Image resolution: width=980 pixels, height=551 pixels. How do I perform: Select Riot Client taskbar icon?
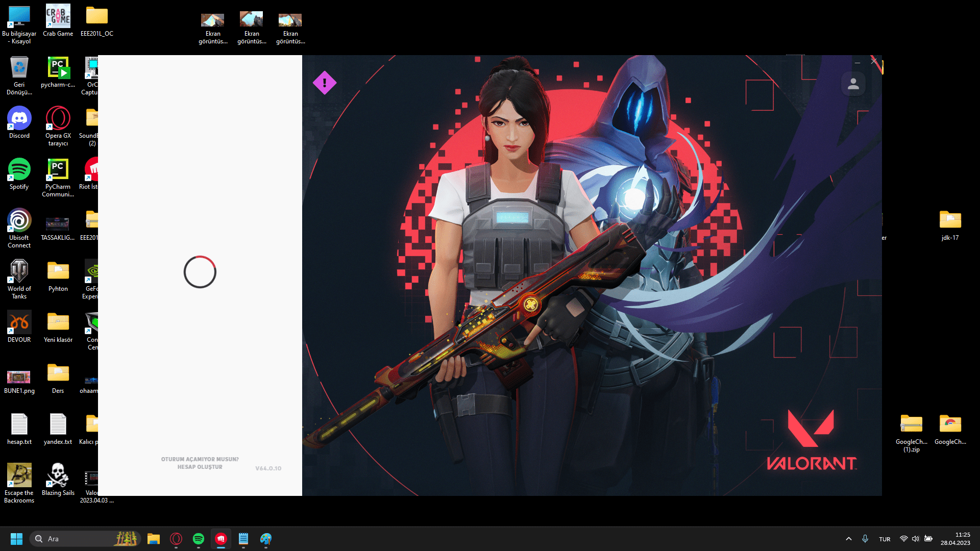pos(221,539)
